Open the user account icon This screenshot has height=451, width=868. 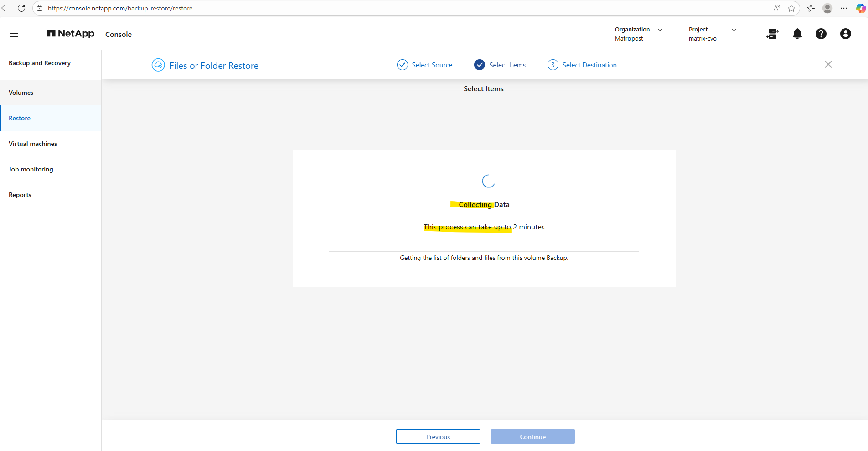click(x=846, y=34)
